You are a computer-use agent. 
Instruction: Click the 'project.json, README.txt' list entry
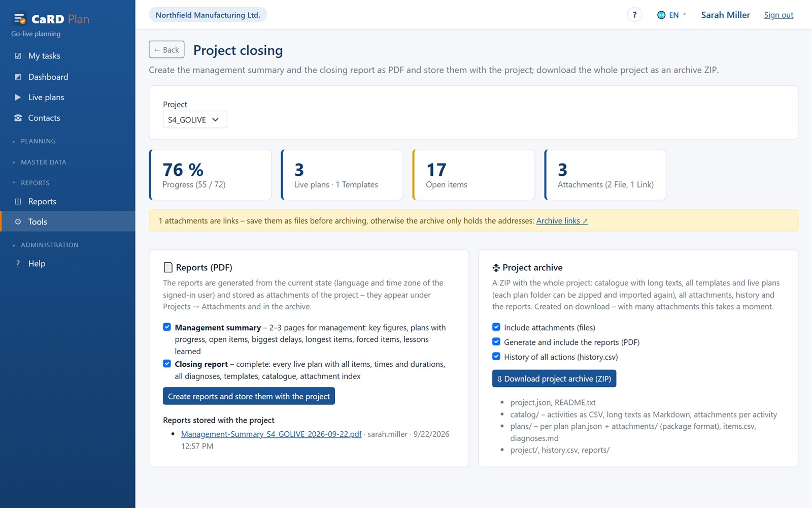click(553, 402)
